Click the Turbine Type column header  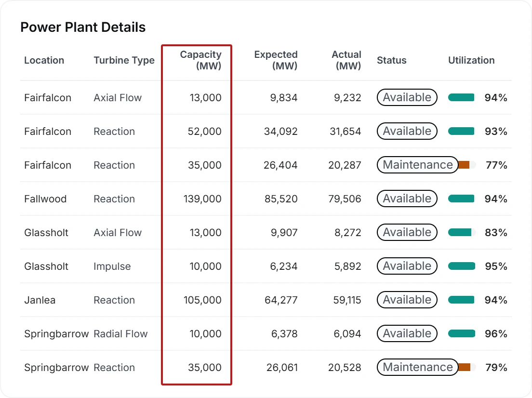[124, 60]
